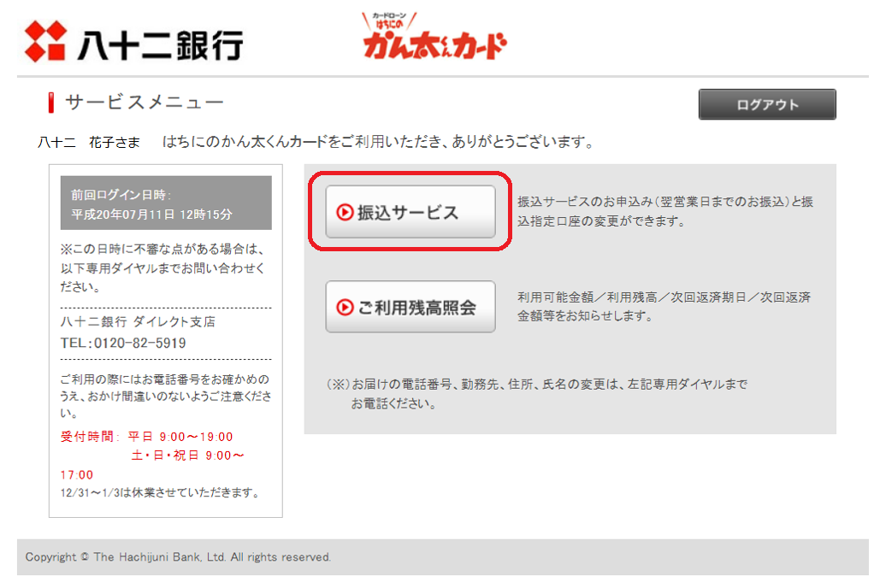Click the 八十二銀行 red diamond logo
Viewport: 874px width, 588px height.
[45, 42]
